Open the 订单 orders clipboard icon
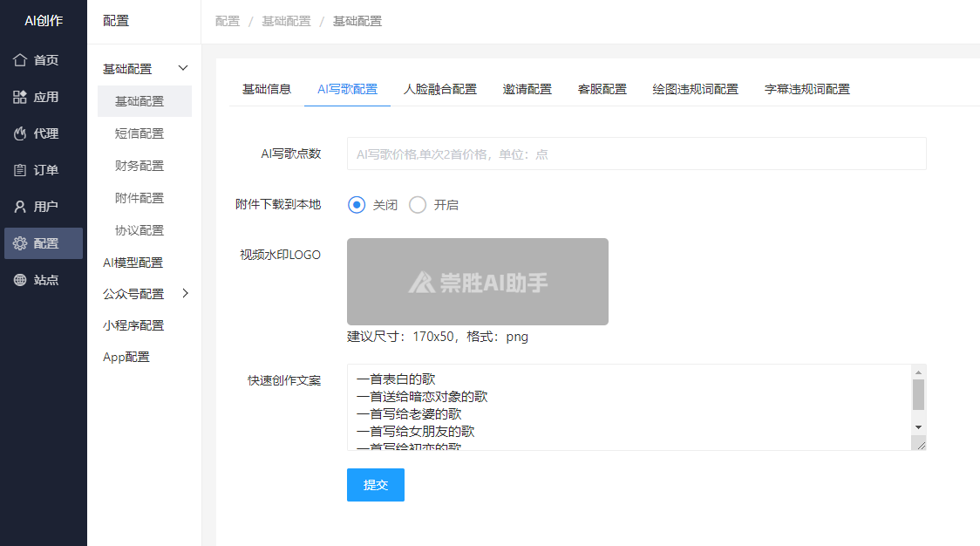Screen dimensions: 980x546 pos(20,170)
